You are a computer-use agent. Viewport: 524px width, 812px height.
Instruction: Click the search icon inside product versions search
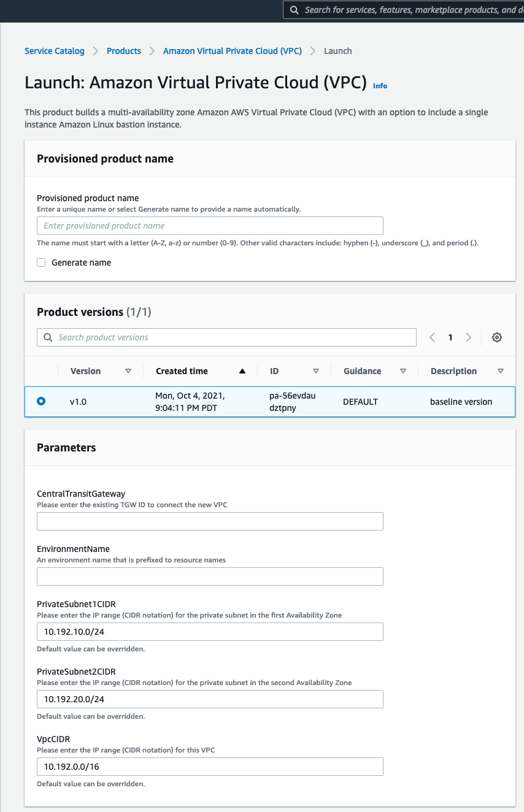coord(48,337)
